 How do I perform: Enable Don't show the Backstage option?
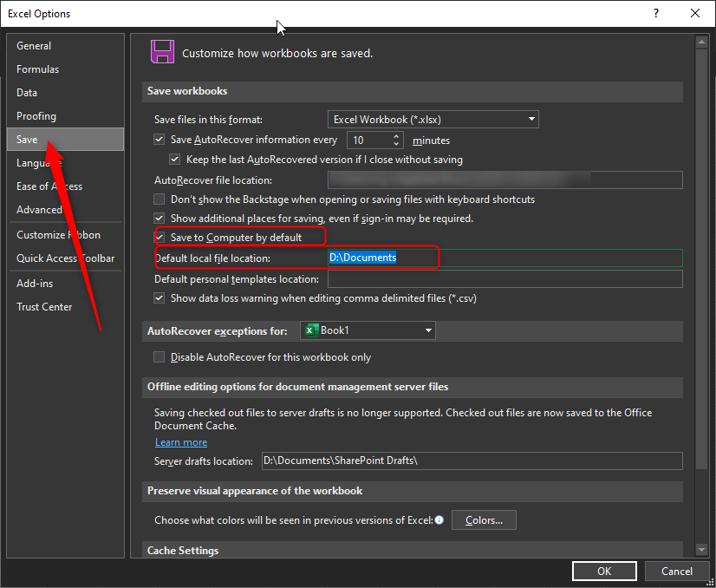[x=159, y=199]
